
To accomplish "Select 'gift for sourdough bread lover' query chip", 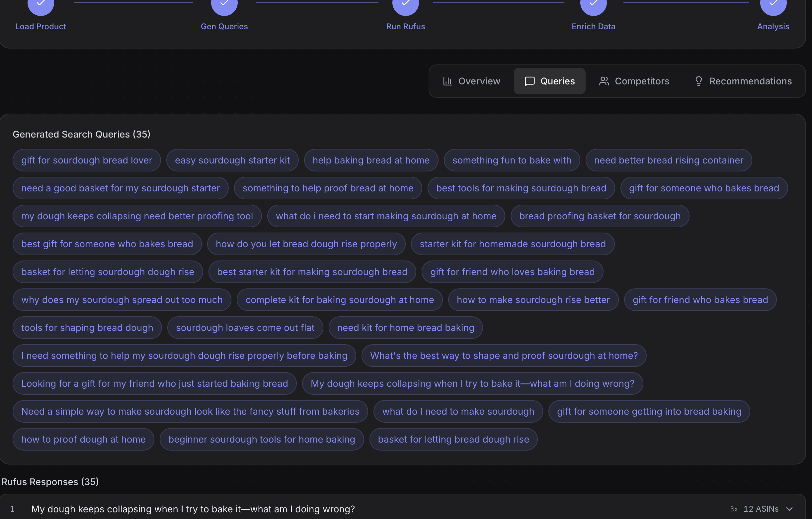I will pos(87,160).
